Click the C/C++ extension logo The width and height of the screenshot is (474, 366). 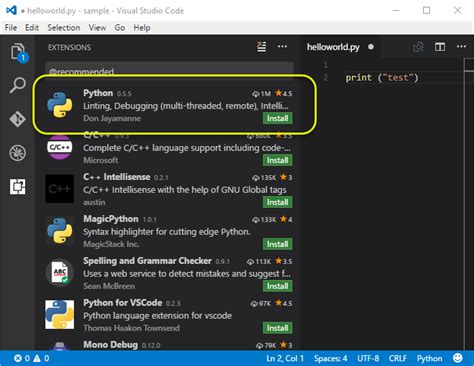click(x=60, y=147)
